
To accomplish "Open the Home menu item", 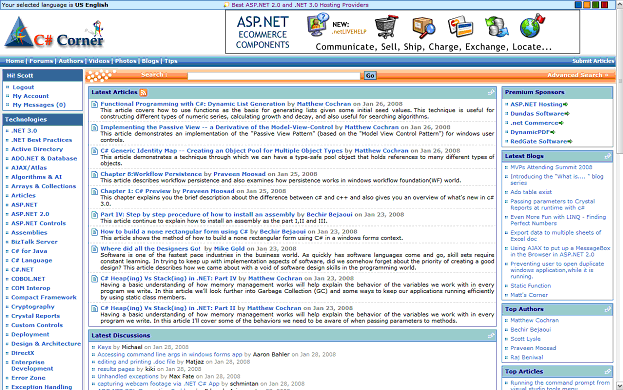I will 15,61.
